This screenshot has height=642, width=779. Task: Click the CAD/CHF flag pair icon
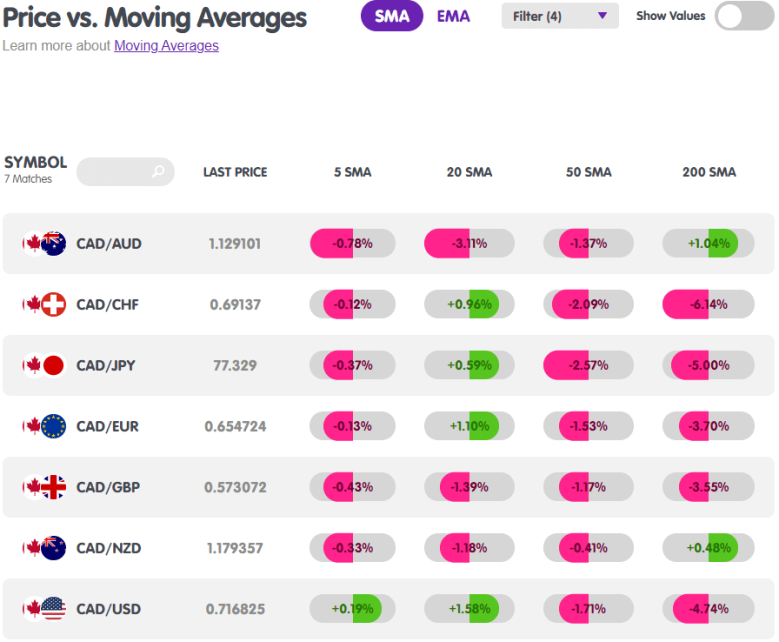coord(44,304)
